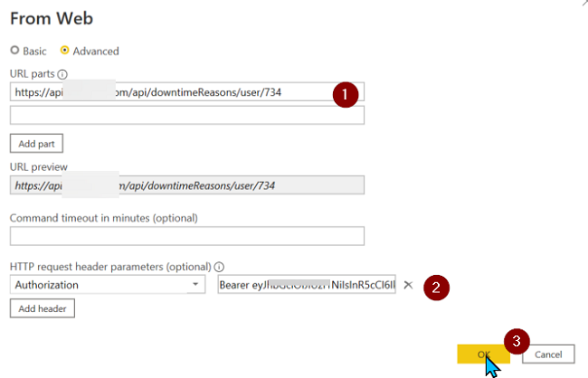588x378 pixels.
Task: Cancel the From Web dialog
Action: coord(548,354)
